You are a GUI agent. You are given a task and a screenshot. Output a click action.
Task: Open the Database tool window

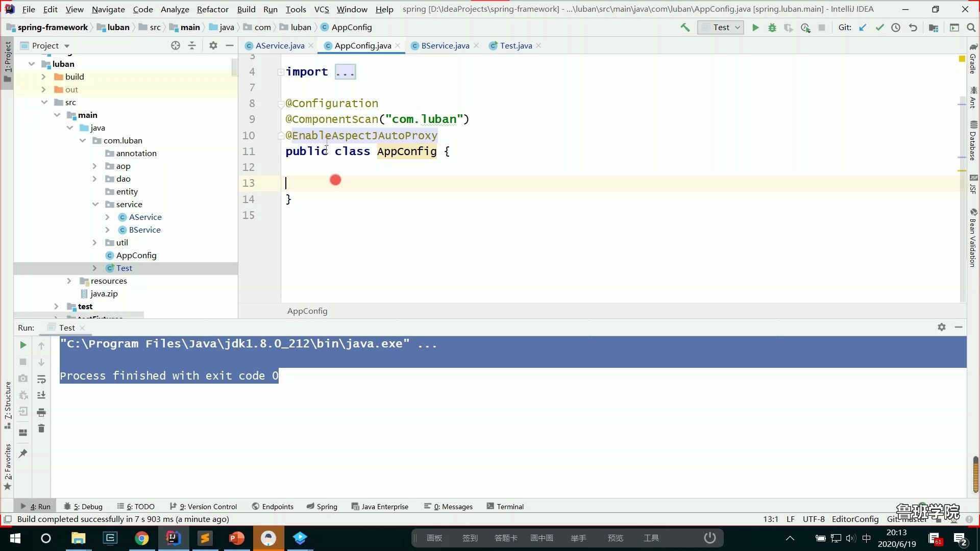pos(973,140)
